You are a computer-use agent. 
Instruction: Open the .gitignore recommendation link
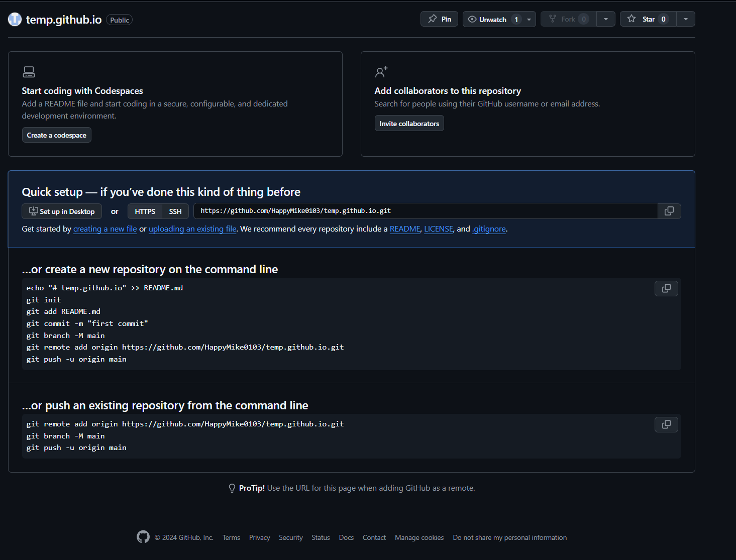pyautogui.click(x=489, y=229)
